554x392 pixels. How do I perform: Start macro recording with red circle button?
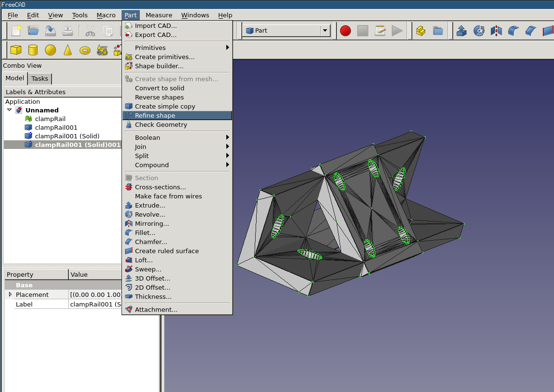pos(345,31)
